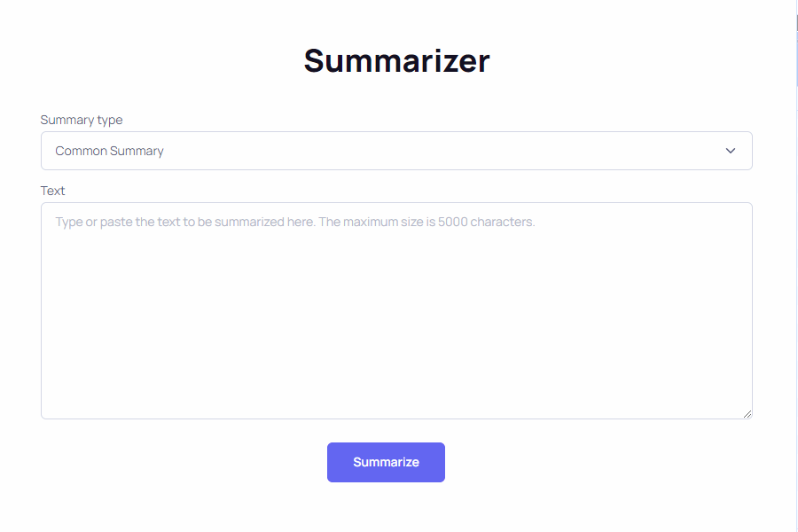Focus the text box with placeholder text

click(396, 310)
